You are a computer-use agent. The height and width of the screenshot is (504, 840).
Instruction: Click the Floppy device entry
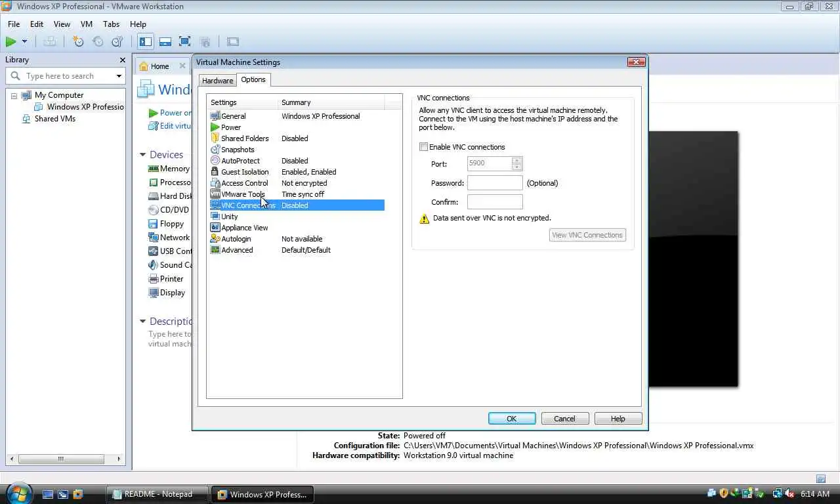167,224
